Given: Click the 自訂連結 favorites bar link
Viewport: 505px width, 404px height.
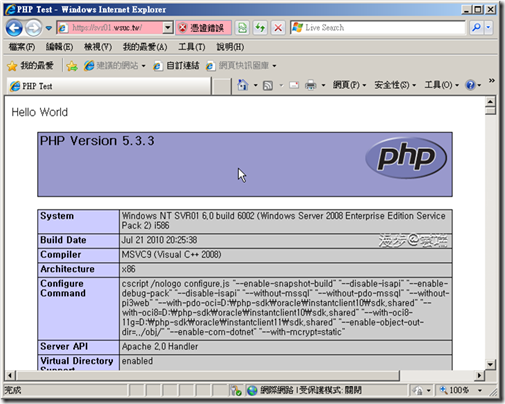Looking at the screenshot, I should click(176, 66).
